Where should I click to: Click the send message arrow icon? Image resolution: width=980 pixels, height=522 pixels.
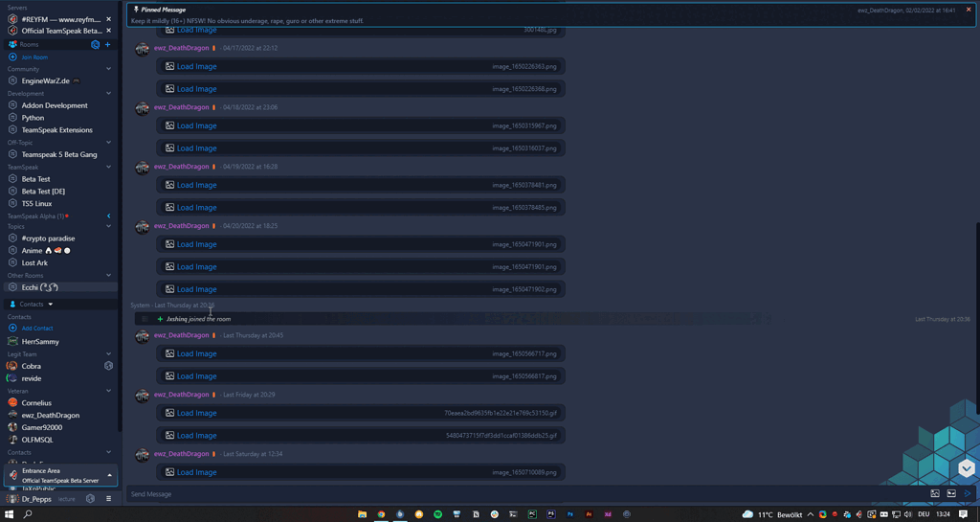pyautogui.click(x=968, y=494)
